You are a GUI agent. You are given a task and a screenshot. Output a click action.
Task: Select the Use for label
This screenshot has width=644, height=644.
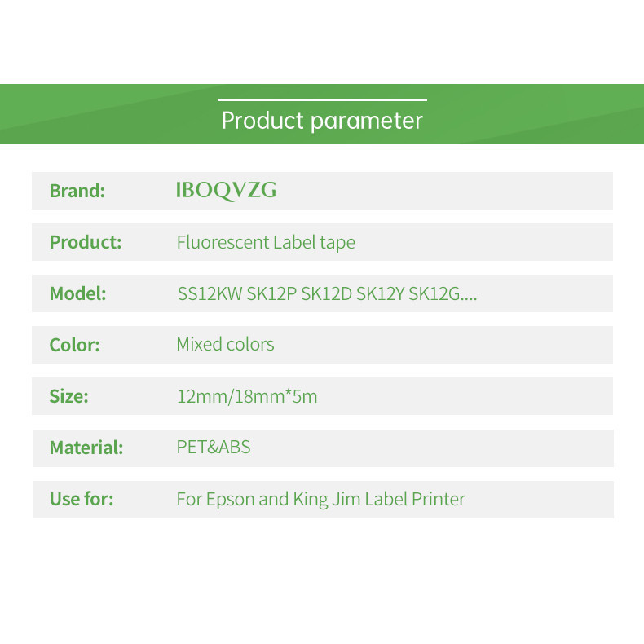click(82, 499)
